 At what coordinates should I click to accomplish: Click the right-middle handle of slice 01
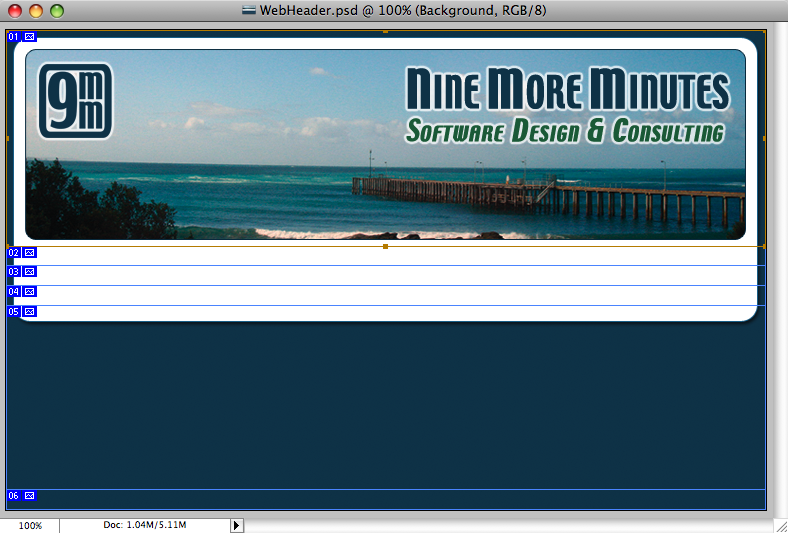coord(764,138)
